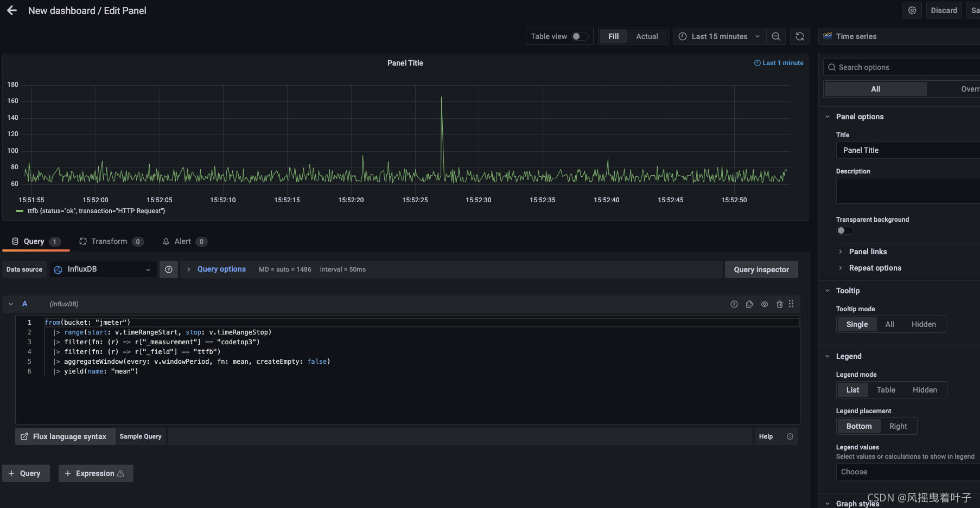Click the back arrow to leave Edit Panel
The image size is (980, 508).
(11, 10)
